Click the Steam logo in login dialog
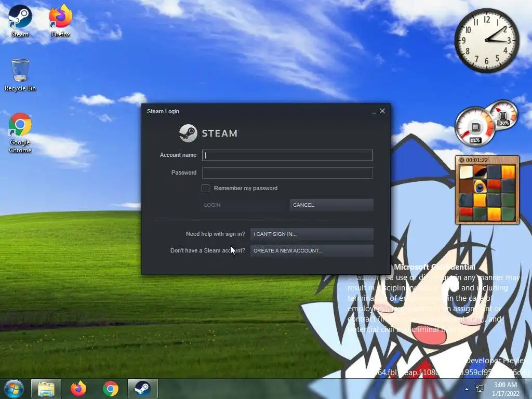The height and width of the screenshot is (399, 532). [208, 133]
